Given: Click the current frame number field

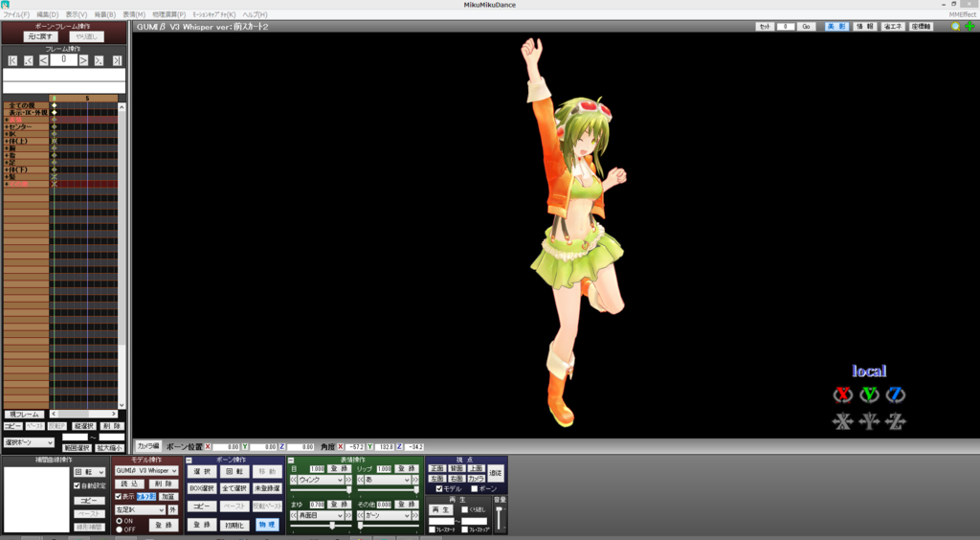Looking at the screenshot, I should click(64, 60).
